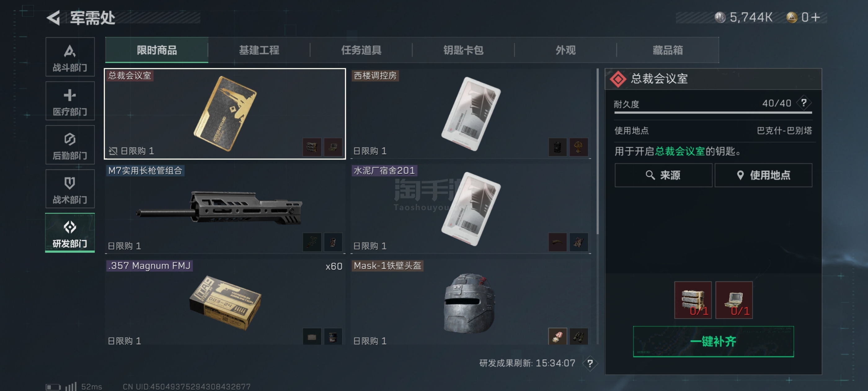The width and height of the screenshot is (868, 391).
Task: Go back using the arrow beside 军需处
Action: 54,18
